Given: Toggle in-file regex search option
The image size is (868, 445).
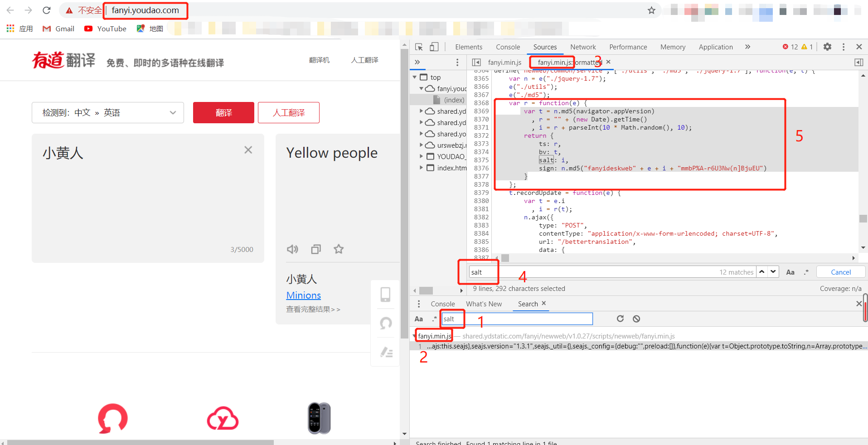Looking at the screenshot, I should 806,272.
